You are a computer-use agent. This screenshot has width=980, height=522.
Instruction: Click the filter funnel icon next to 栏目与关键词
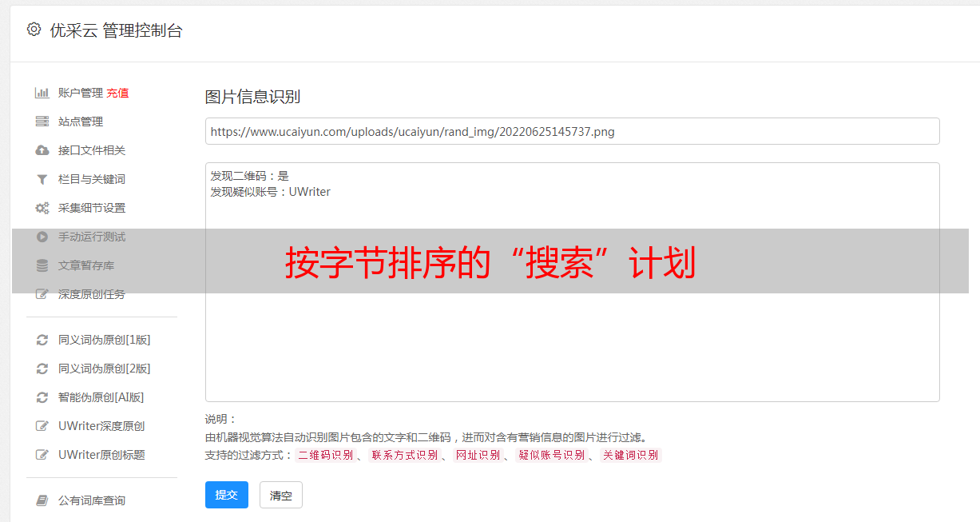[42, 179]
